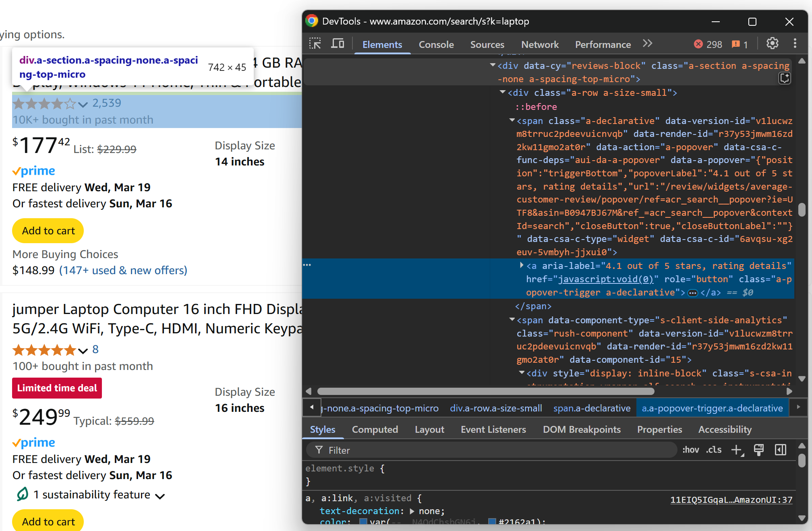Select the Computed styles tab
The height and width of the screenshot is (531, 812).
tap(375, 430)
